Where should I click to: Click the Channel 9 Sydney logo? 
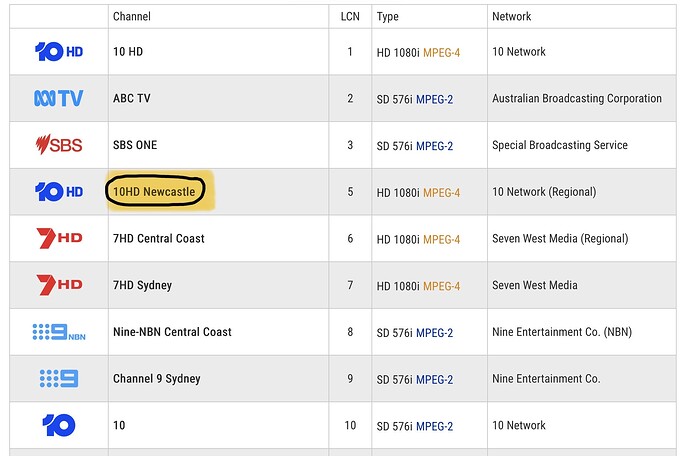58,379
